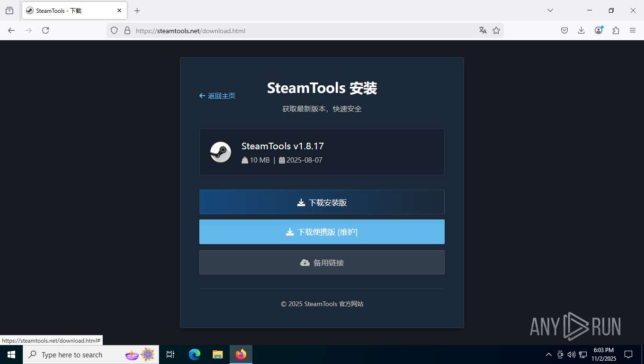Reload the current page
The width and height of the screenshot is (644, 364).
pos(45,30)
